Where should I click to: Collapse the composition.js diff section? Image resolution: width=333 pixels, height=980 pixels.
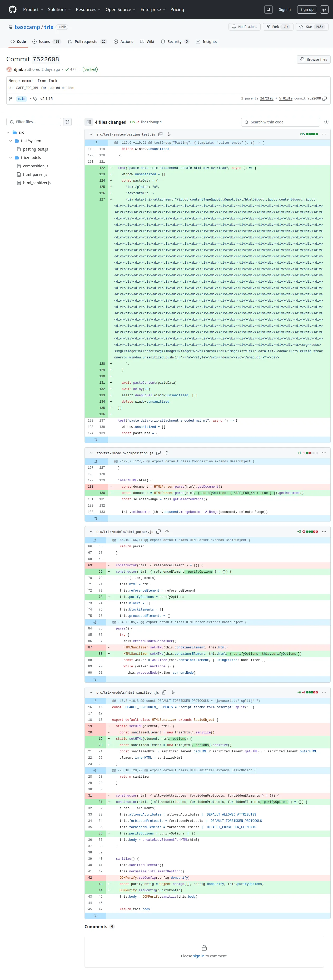91,453
